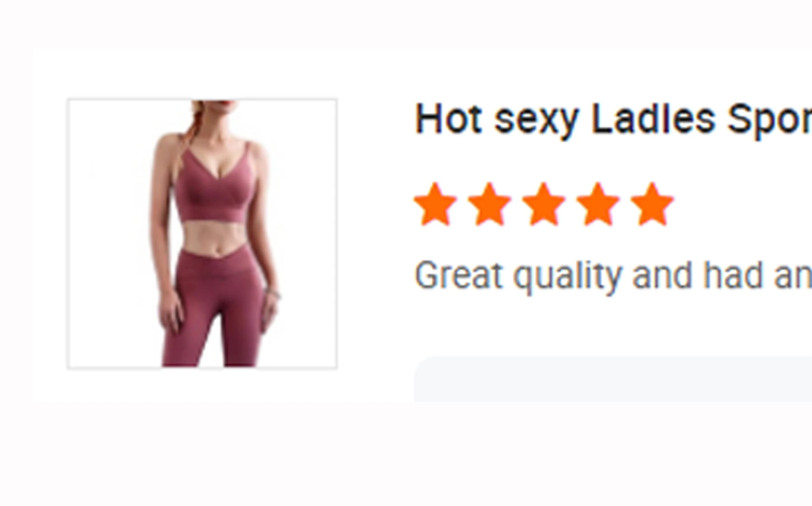The width and height of the screenshot is (812, 506).
Task: Click the word 'Great' in the review
Action: click(459, 275)
